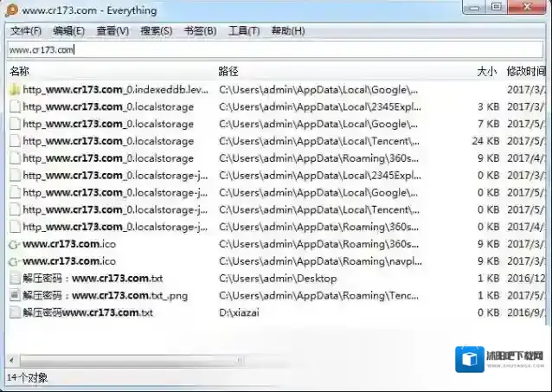Click folder icon of indexeddb.lev... entry
The width and height of the screenshot is (552, 392).
[x=15, y=89]
